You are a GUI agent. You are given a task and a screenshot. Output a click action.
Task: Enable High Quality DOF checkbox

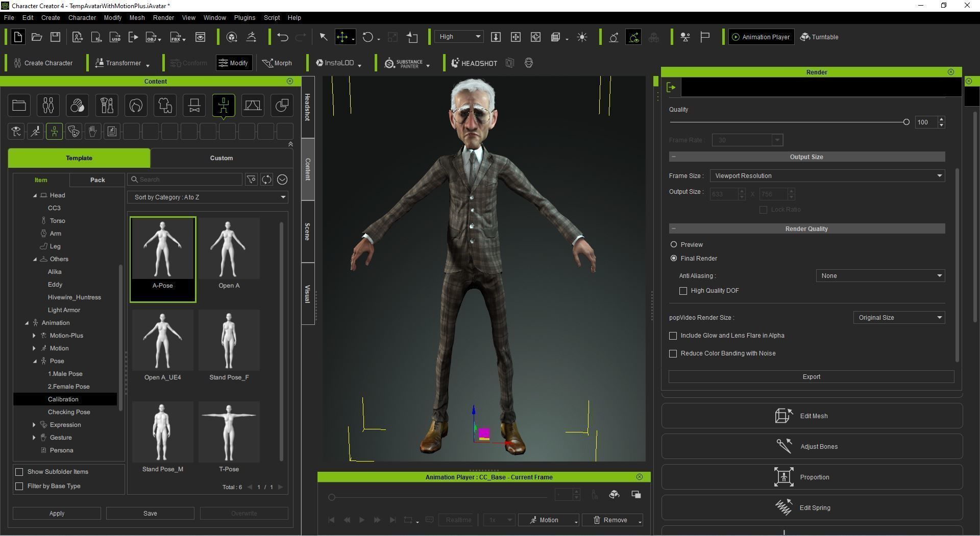(x=683, y=291)
